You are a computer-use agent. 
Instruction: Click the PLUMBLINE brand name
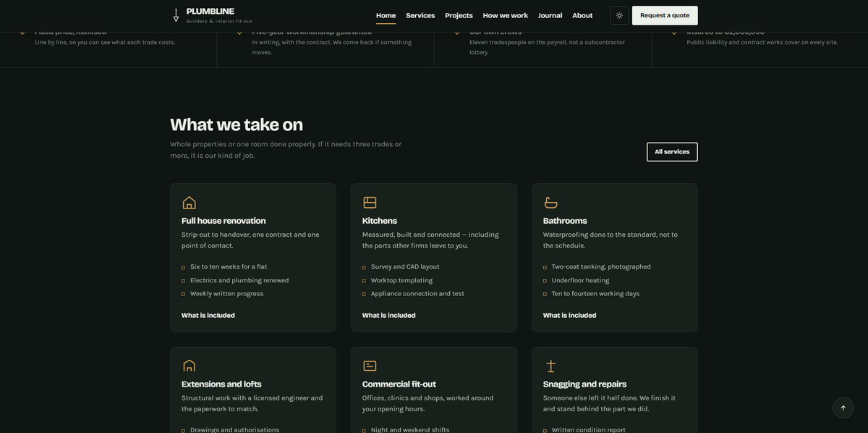[x=210, y=11]
